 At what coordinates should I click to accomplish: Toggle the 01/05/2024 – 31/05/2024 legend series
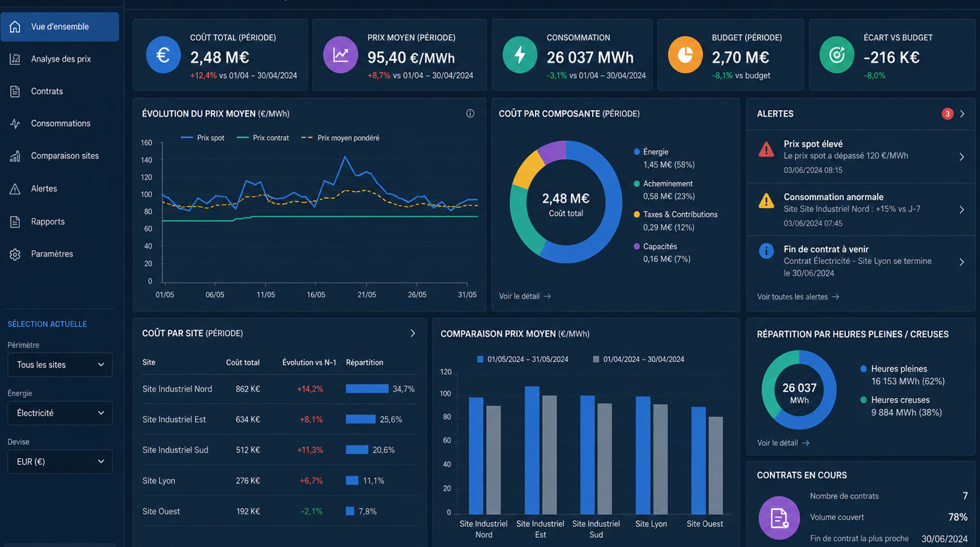523,359
